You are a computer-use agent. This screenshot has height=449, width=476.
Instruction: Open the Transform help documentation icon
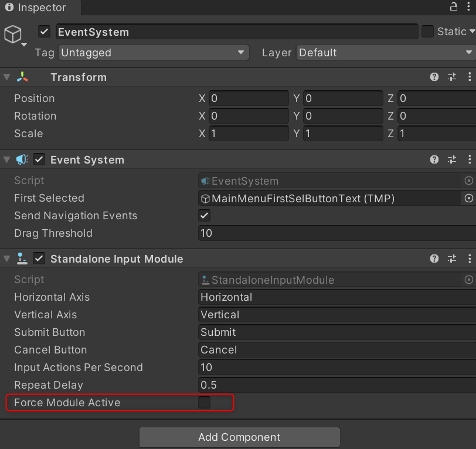click(x=434, y=77)
